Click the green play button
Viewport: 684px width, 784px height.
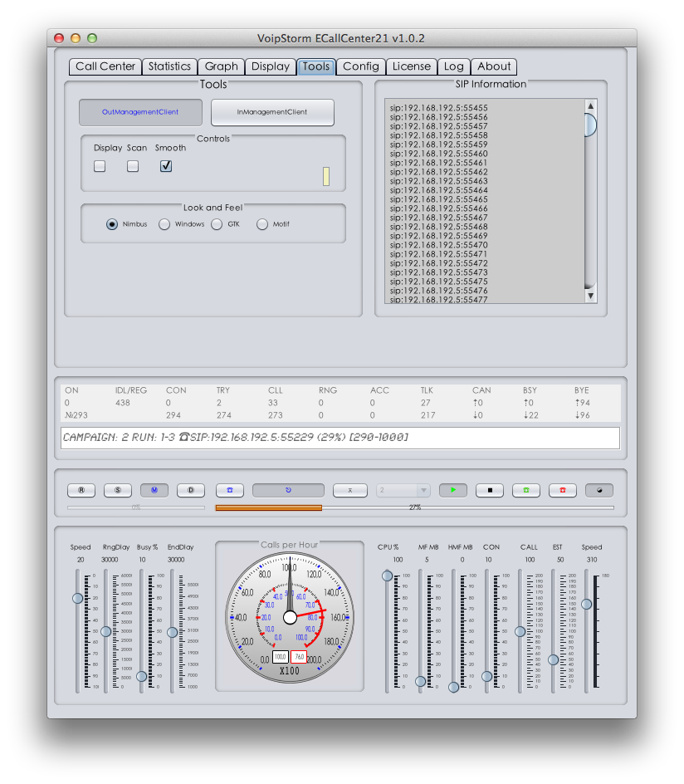point(453,490)
